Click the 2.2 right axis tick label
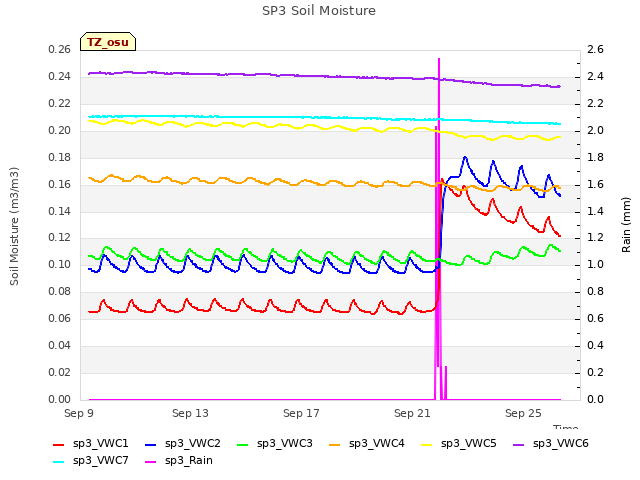The height and width of the screenshot is (480, 640). [x=595, y=104]
